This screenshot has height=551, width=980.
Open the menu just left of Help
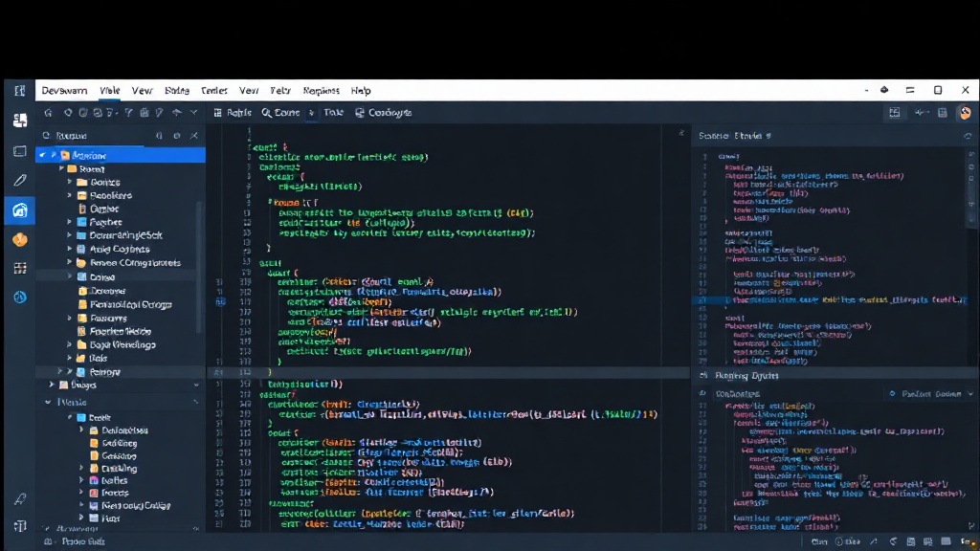click(x=321, y=91)
